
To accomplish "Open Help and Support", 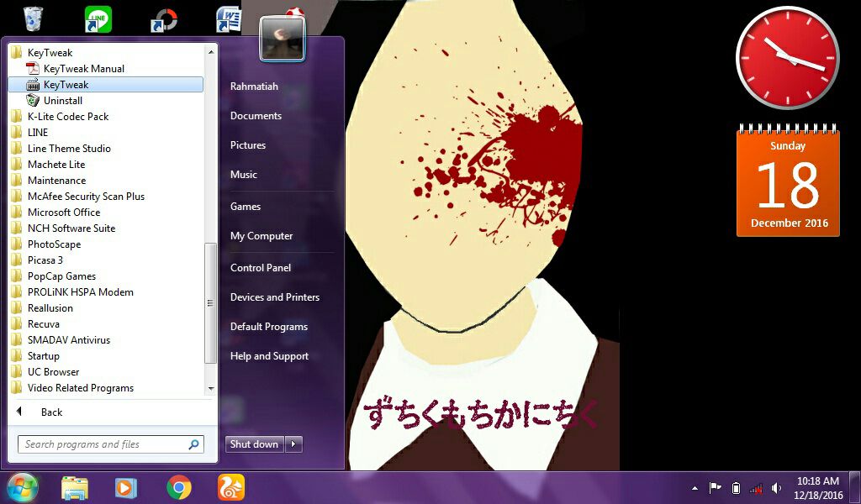I will pos(269,356).
